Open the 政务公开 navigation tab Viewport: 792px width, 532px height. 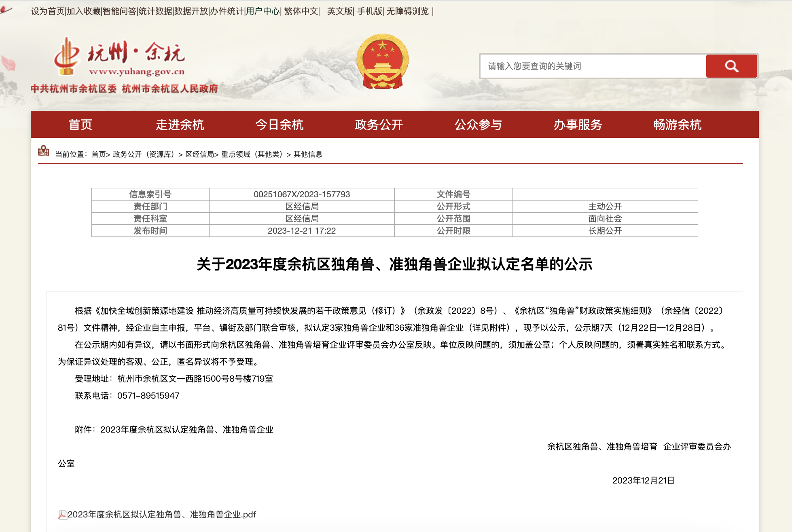[379, 125]
